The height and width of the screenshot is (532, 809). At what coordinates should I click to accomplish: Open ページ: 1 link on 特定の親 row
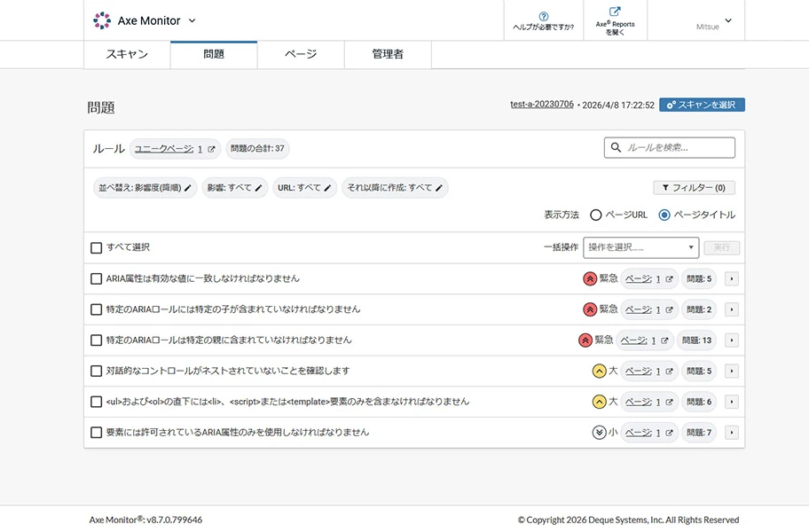tap(638, 340)
